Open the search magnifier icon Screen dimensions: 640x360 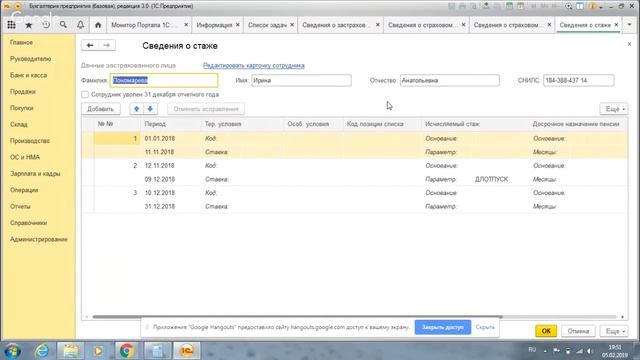(x=63, y=25)
